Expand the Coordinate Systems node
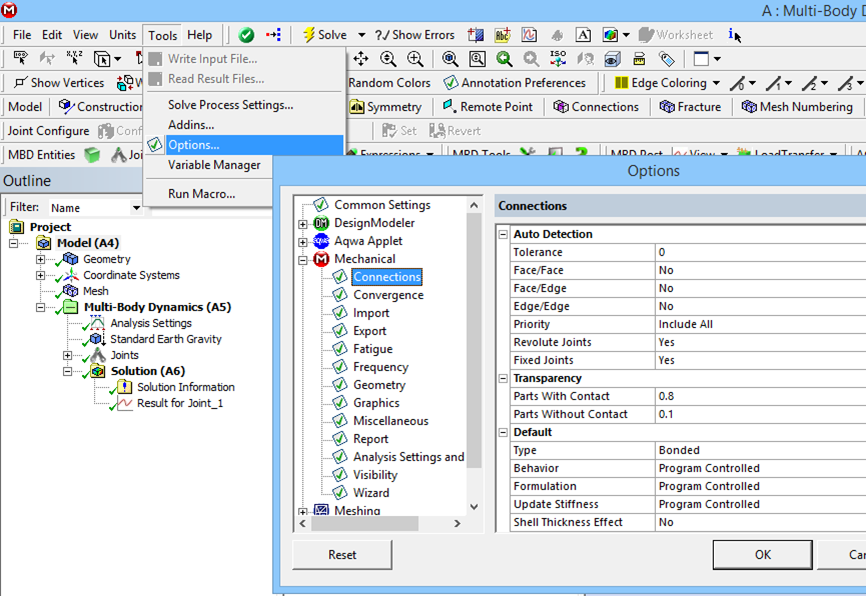 [40, 275]
